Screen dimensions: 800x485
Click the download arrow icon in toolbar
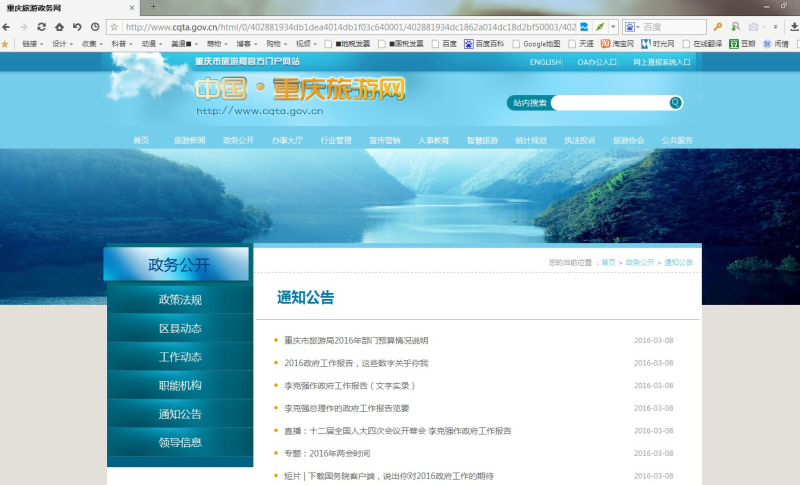click(790, 26)
